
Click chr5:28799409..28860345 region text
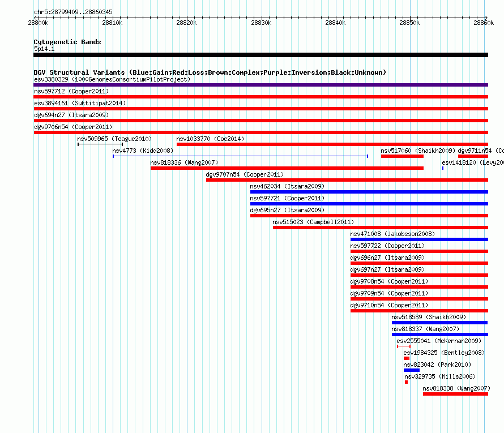[x=73, y=12]
